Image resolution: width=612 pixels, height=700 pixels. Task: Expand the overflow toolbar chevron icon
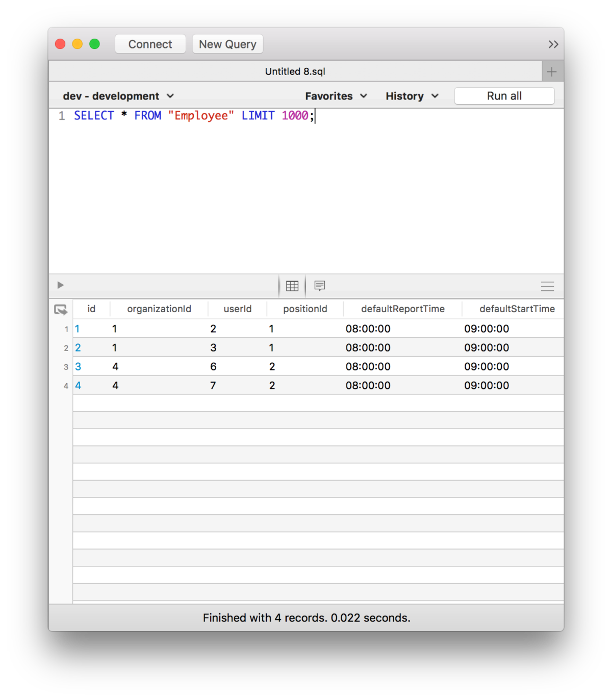pos(553,44)
